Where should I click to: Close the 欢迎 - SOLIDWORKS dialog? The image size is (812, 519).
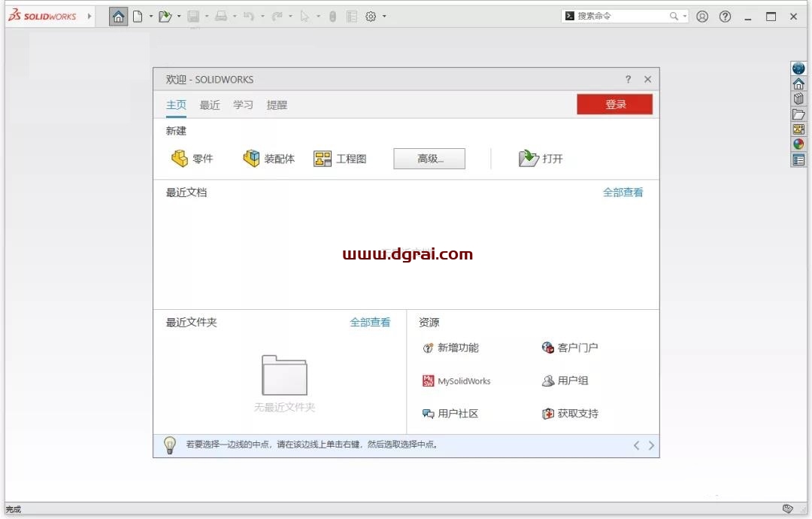point(648,79)
